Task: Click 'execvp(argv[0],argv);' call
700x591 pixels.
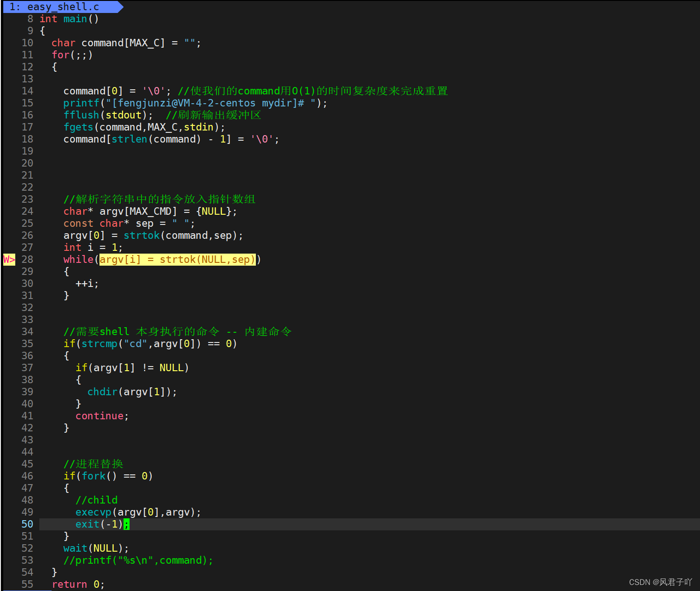Action: pyautogui.click(x=138, y=512)
